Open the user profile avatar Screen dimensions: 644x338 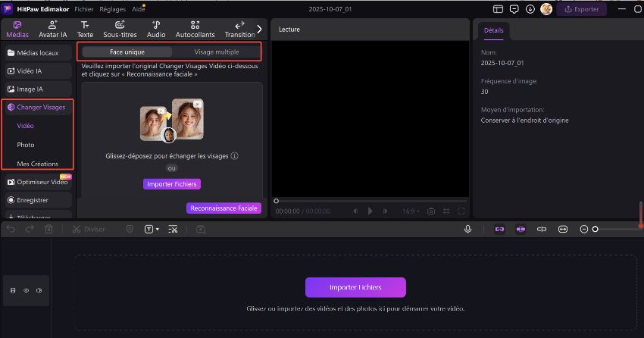coord(546,10)
